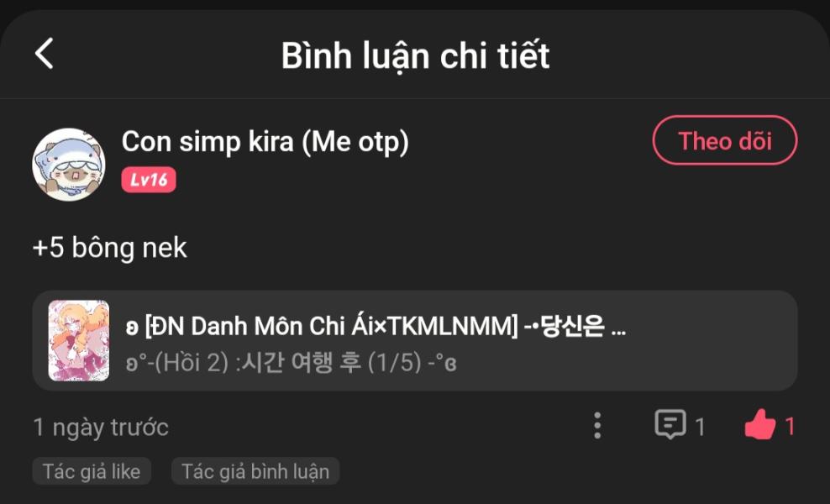Tap the 1 ngày trước timestamp
830x504 pixels.
pyautogui.click(x=101, y=428)
